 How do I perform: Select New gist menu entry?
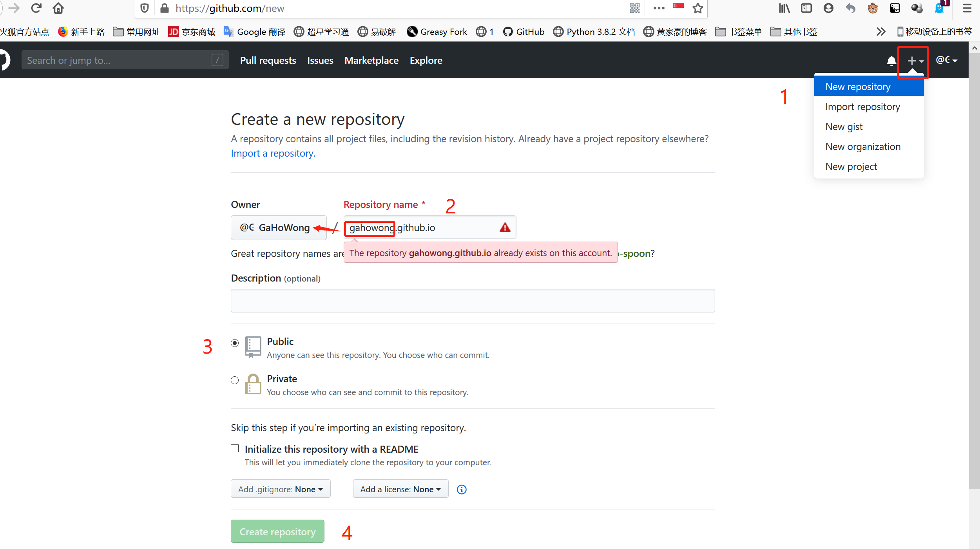click(x=844, y=126)
